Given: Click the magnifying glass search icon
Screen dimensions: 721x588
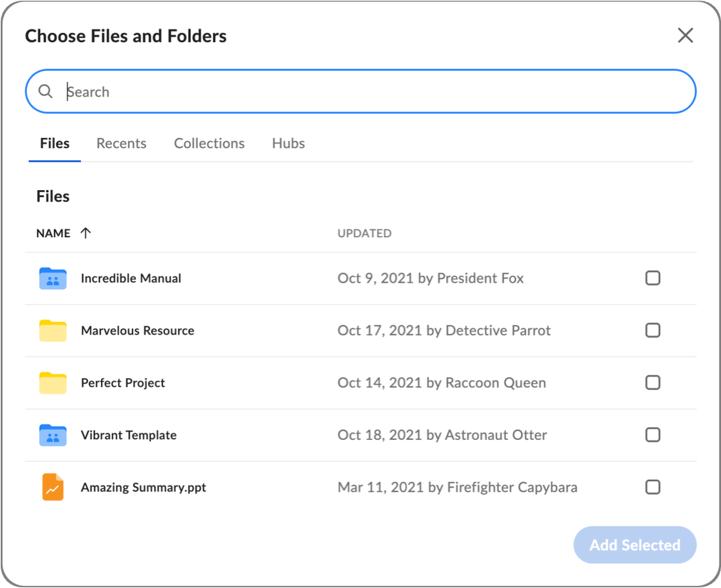Looking at the screenshot, I should (x=46, y=92).
